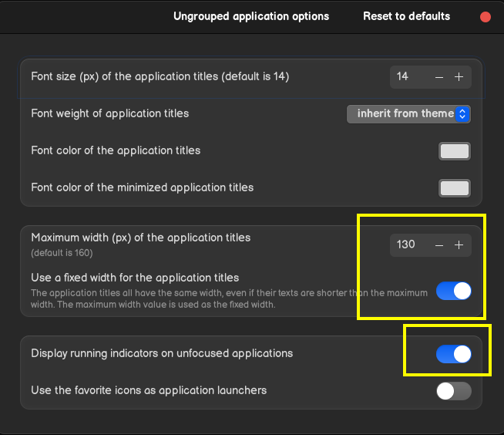Click the 'Use the favorite icons' row label
504x435 pixels.
149,390
